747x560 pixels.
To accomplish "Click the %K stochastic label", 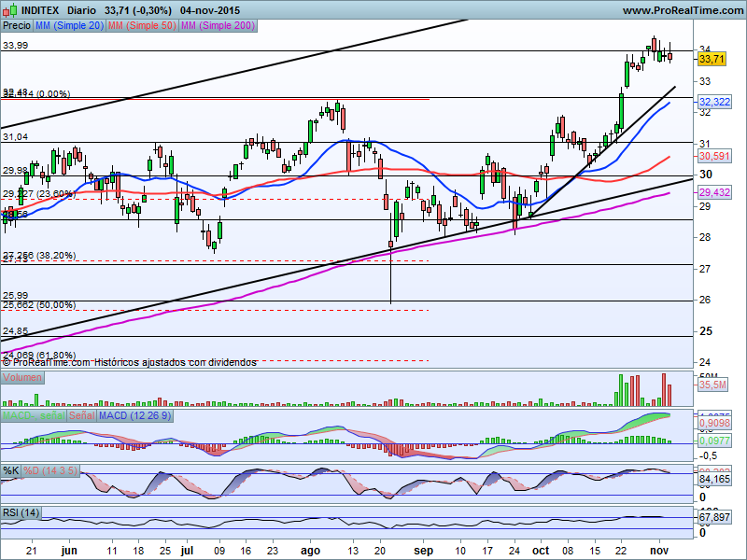I will coord(11,471).
